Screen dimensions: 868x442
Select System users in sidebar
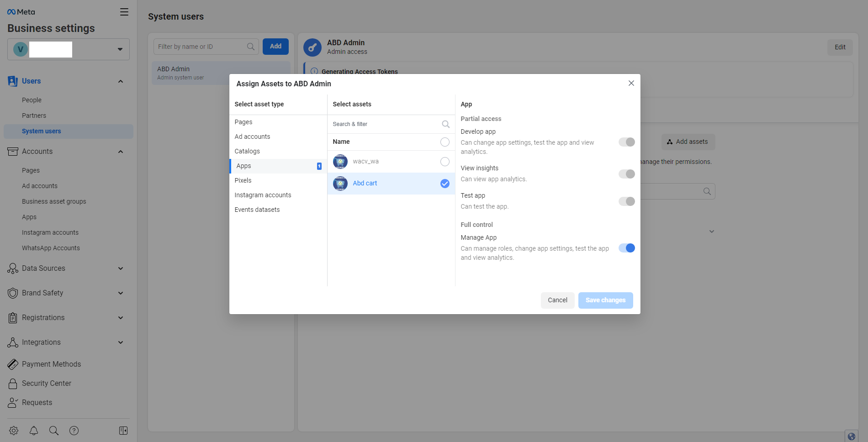tap(69, 131)
